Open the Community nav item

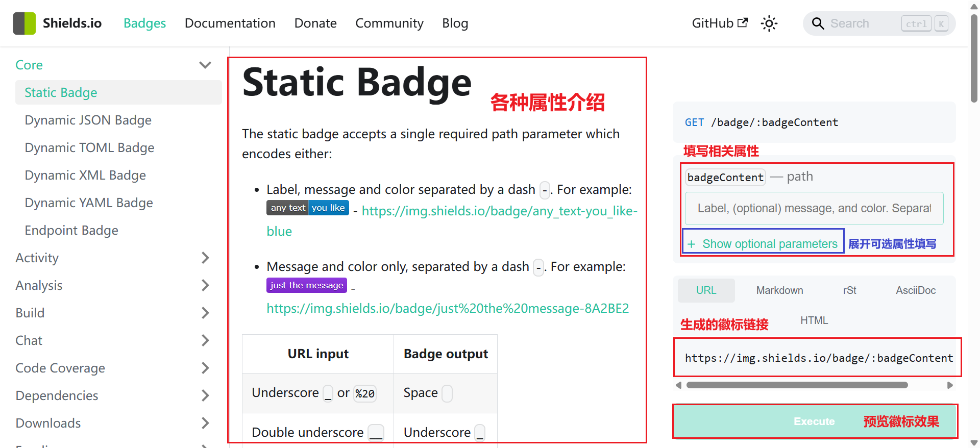[389, 23]
